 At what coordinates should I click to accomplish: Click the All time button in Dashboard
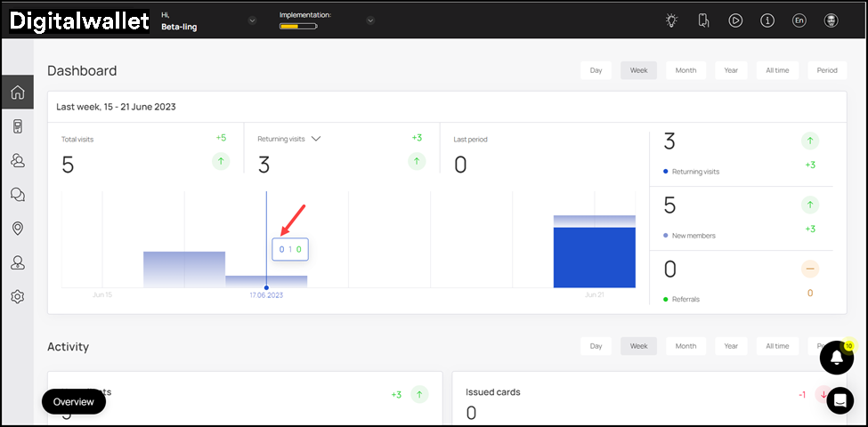pyautogui.click(x=777, y=70)
